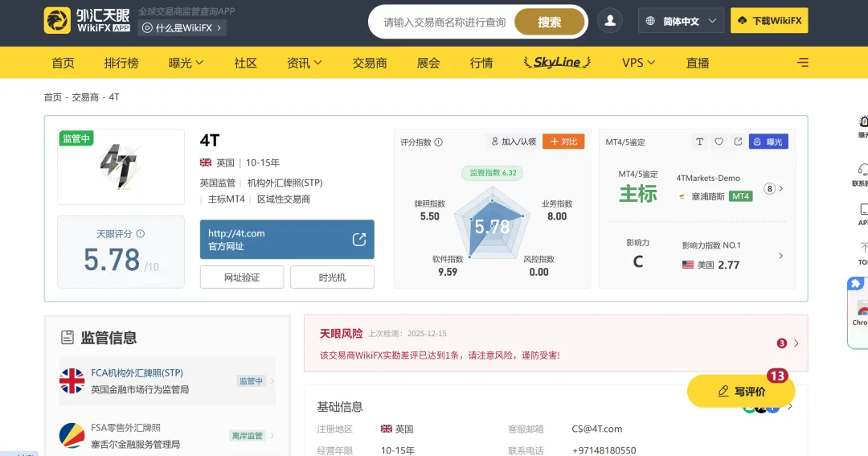Click the user account profile icon

[x=610, y=21]
